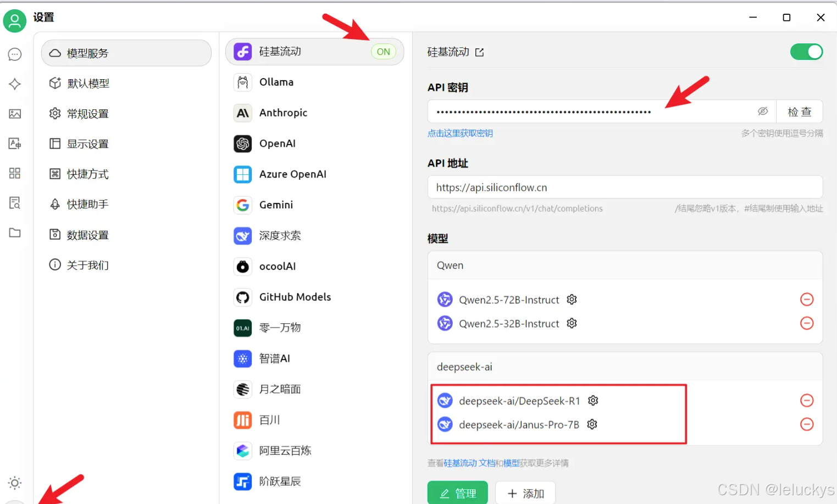837x504 pixels.
Task: Remove the deepseek-ai/DeepSeek-R1 model
Action: 807,401
